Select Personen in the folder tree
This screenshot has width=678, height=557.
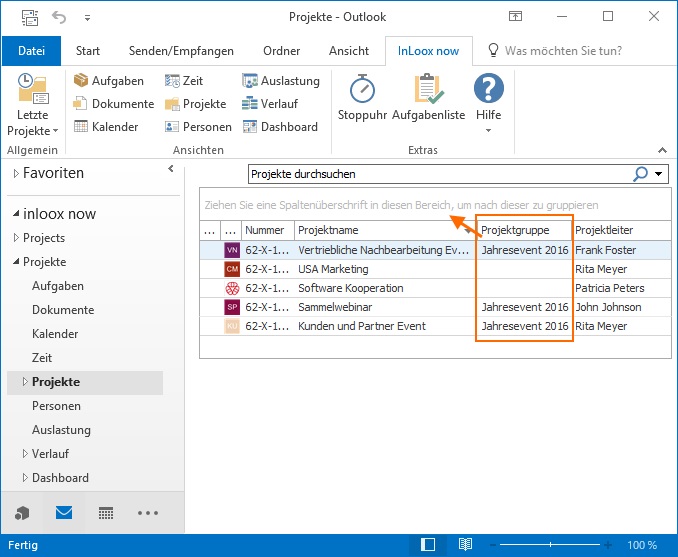[56, 406]
